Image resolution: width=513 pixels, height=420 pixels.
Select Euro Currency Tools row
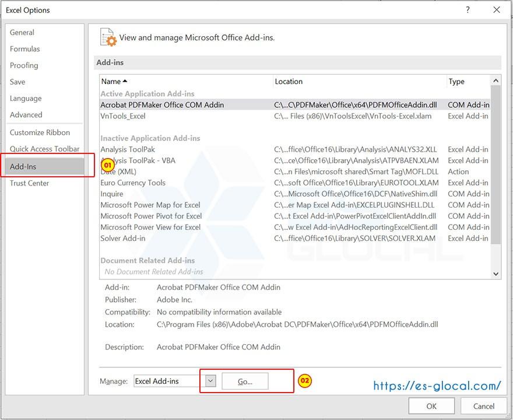click(295, 183)
